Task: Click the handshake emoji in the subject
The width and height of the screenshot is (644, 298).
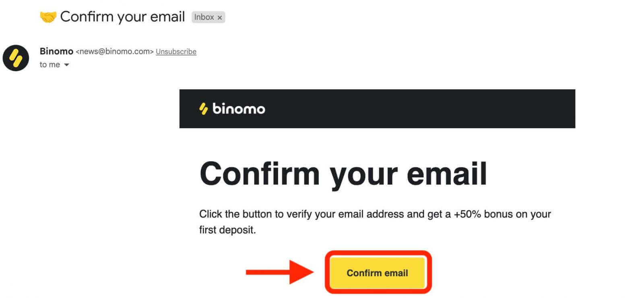Action: (48, 17)
